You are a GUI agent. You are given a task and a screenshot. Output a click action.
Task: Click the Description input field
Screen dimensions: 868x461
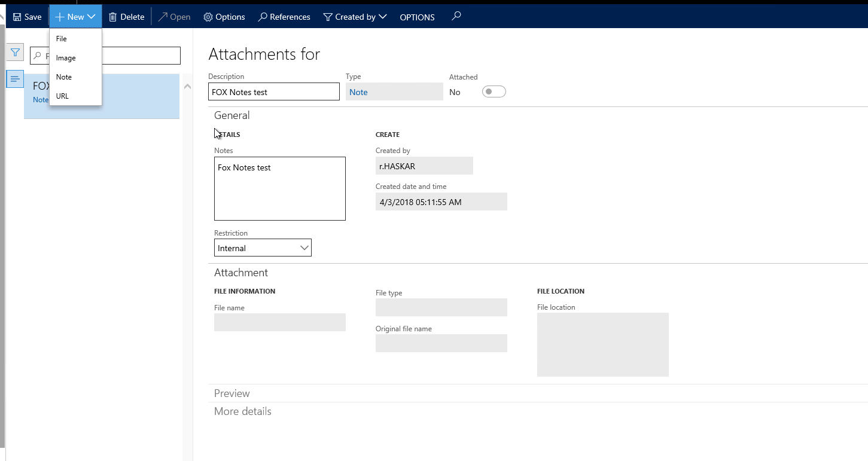point(273,92)
